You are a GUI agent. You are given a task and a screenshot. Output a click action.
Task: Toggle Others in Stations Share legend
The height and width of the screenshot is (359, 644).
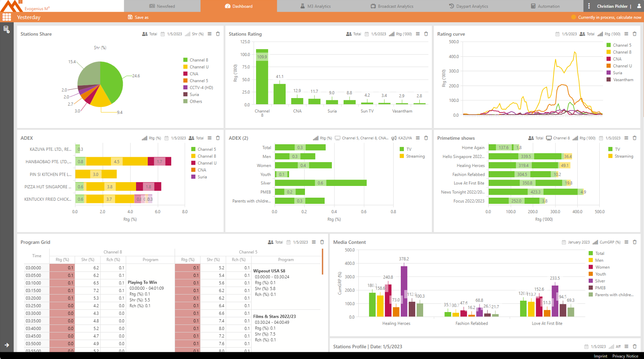click(193, 101)
